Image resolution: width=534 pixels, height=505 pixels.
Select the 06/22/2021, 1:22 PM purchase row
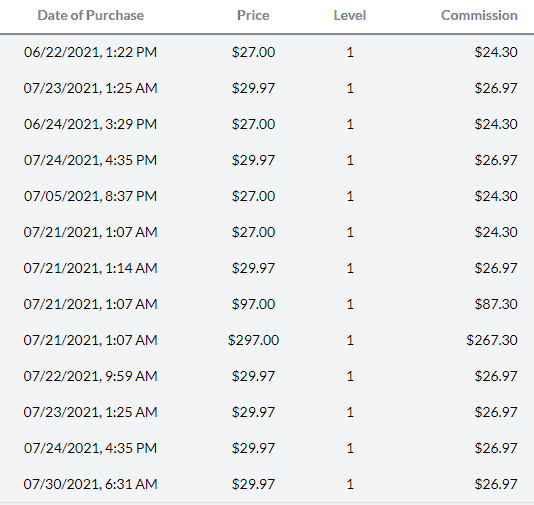pos(267,52)
